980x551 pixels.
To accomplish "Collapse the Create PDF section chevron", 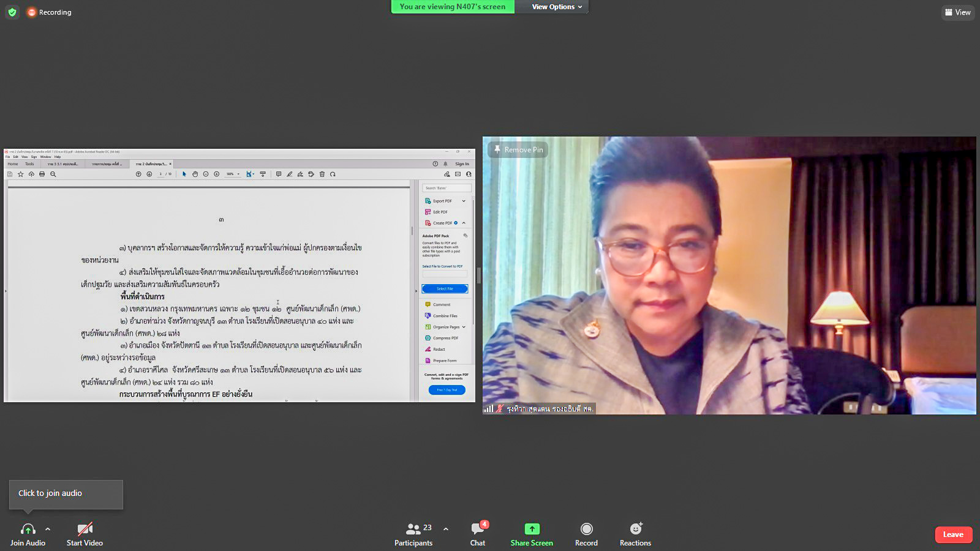I will (464, 223).
